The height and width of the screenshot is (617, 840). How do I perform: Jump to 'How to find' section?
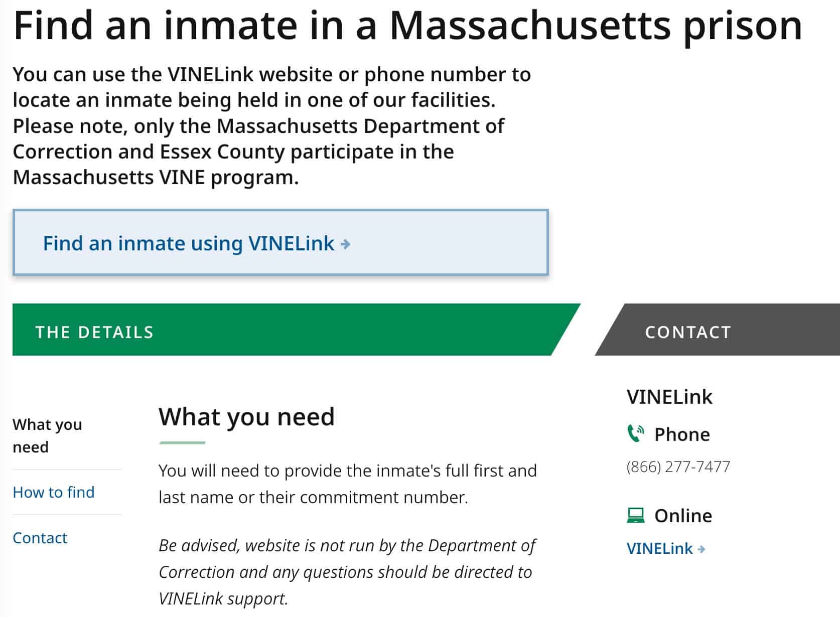tap(54, 492)
